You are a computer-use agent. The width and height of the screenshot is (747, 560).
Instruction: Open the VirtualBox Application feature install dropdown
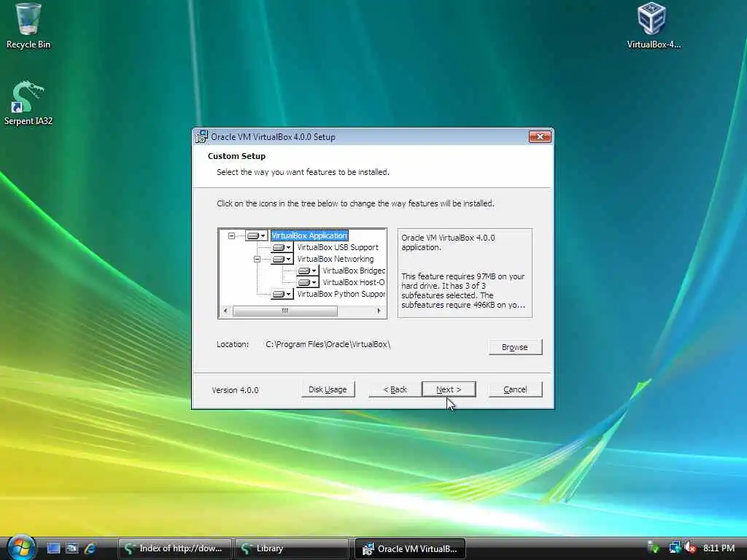tap(256, 236)
